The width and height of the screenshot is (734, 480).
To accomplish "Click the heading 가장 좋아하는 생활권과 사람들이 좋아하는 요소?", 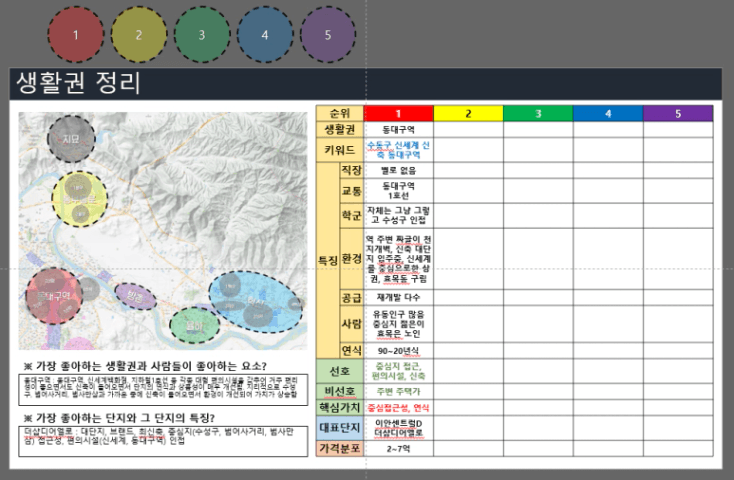I will [x=145, y=366].
